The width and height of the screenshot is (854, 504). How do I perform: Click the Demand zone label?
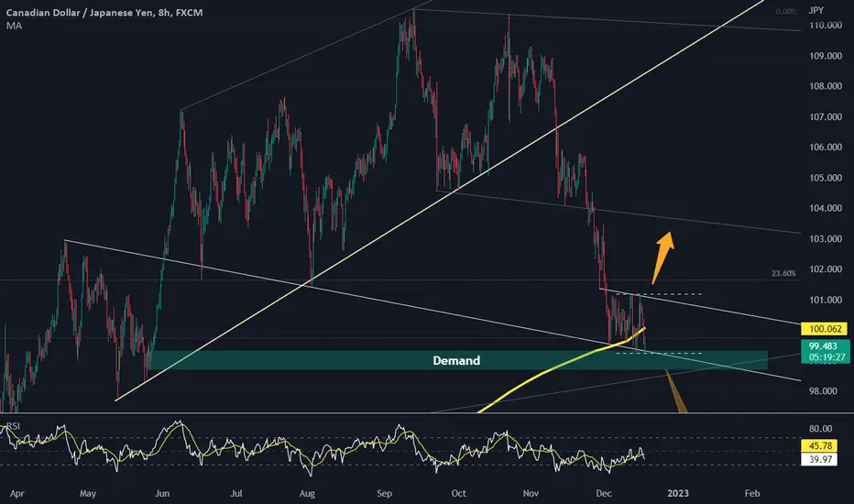pyautogui.click(x=456, y=360)
